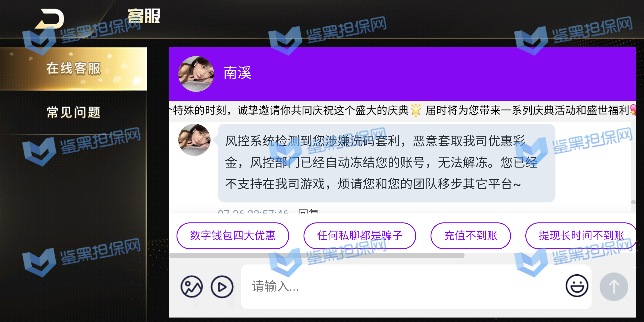
Task: Click the 南溪 agent name
Action: tap(237, 73)
